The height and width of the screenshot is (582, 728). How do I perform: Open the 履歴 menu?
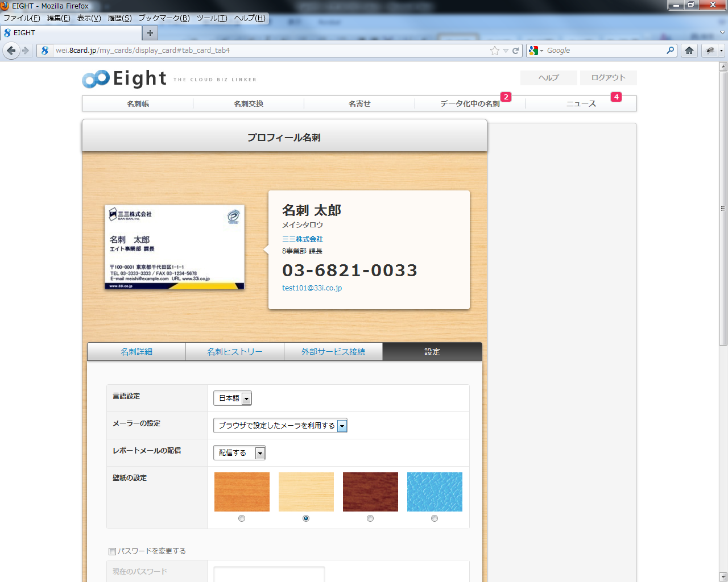(119, 18)
